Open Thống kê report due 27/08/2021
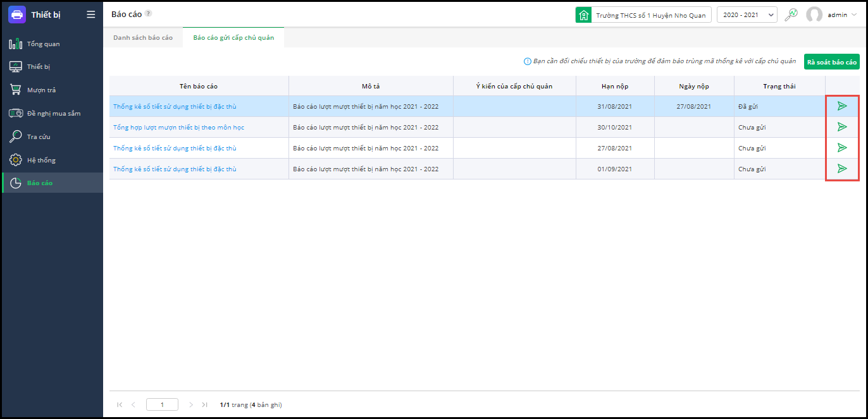This screenshot has height=419, width=868. [x=175, y=148]
